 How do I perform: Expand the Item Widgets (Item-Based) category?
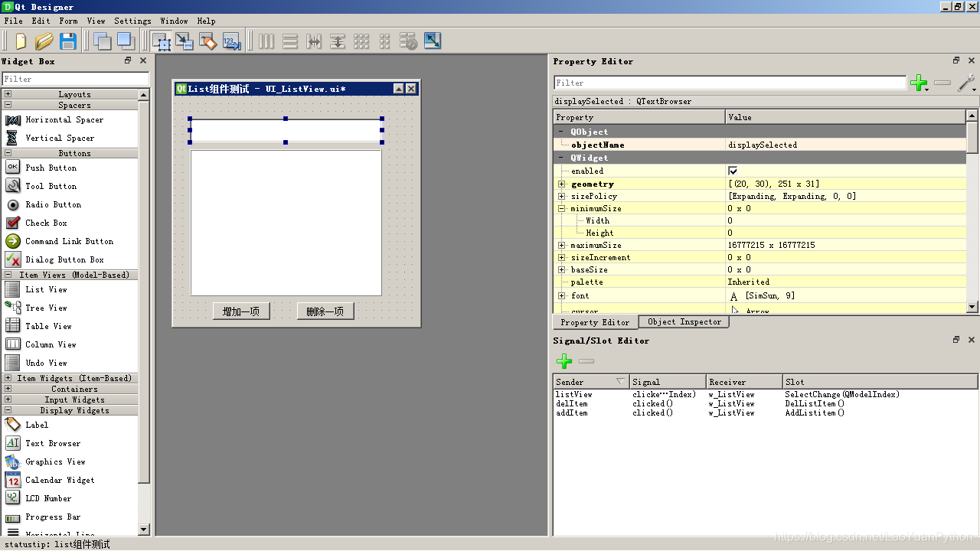tap(8, 378)
